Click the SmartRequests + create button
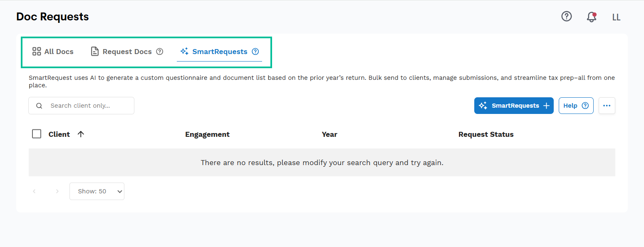Screen dimensions: 644x247 pos(514,106)
